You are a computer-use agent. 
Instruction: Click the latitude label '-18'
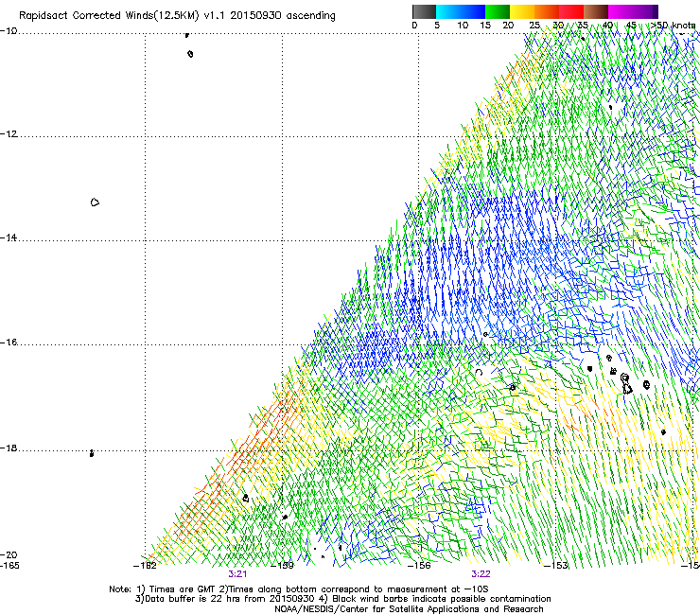[9, 448]
